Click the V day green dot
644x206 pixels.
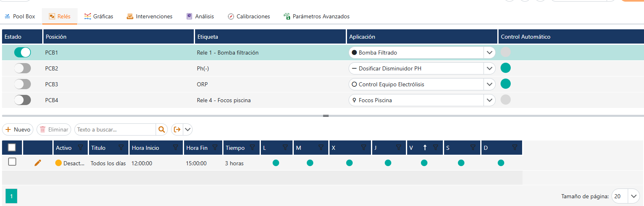tap(424, 163)
